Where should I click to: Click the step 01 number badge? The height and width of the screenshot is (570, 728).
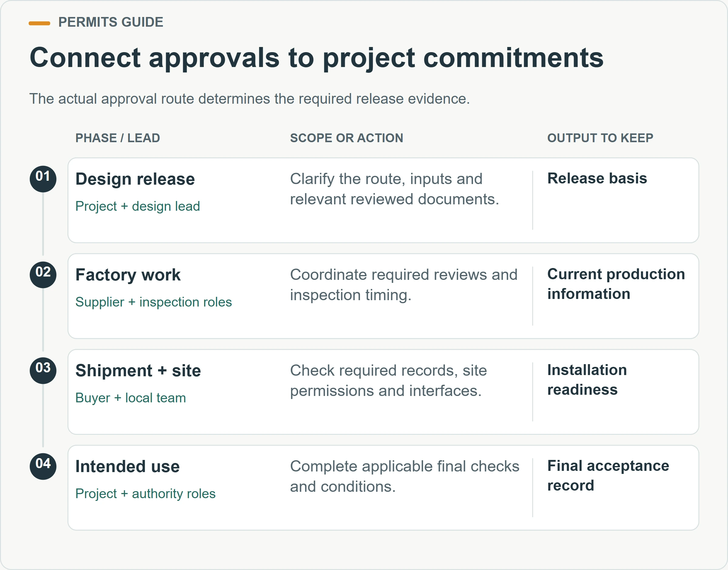pos(43,179)
